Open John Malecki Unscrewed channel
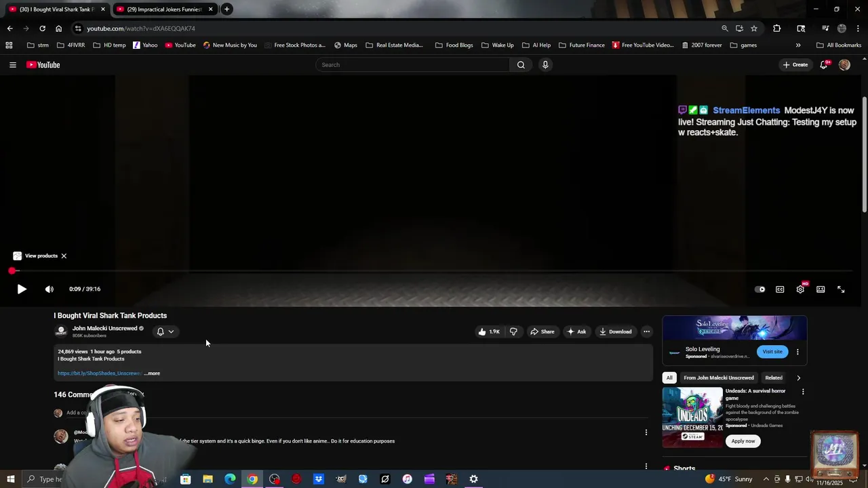 coord(104,328)
